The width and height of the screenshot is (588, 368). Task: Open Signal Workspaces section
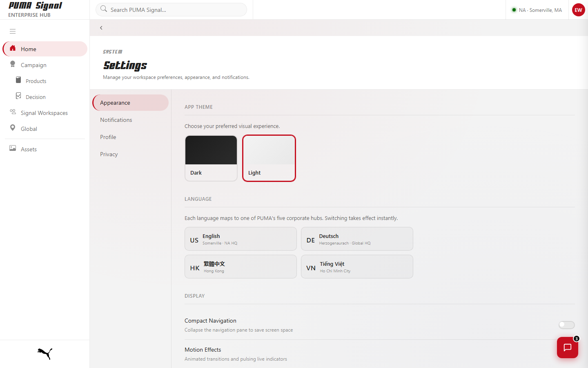(45, 113)
